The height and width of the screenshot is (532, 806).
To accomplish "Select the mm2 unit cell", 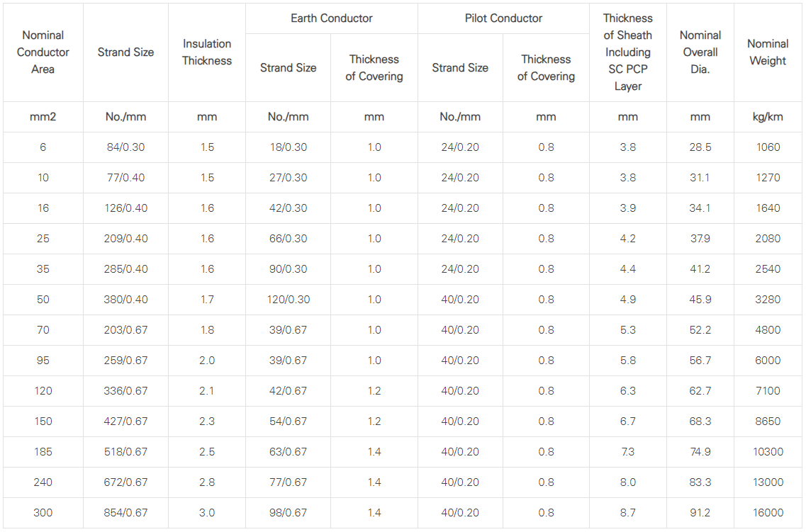I will tap(43, 117).
